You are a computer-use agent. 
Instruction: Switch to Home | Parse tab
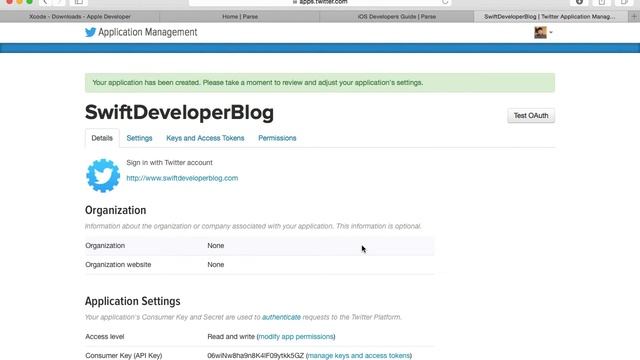240,16
